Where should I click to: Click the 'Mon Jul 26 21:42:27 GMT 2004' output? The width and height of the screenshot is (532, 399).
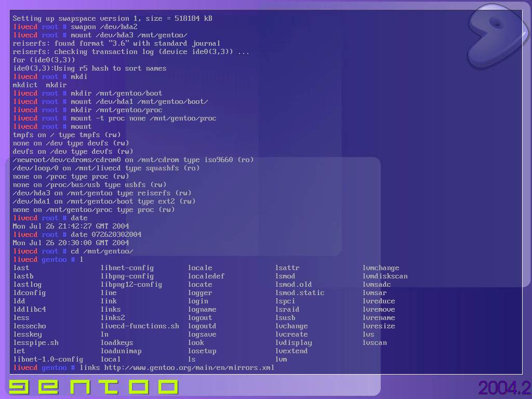coord(71,227)
